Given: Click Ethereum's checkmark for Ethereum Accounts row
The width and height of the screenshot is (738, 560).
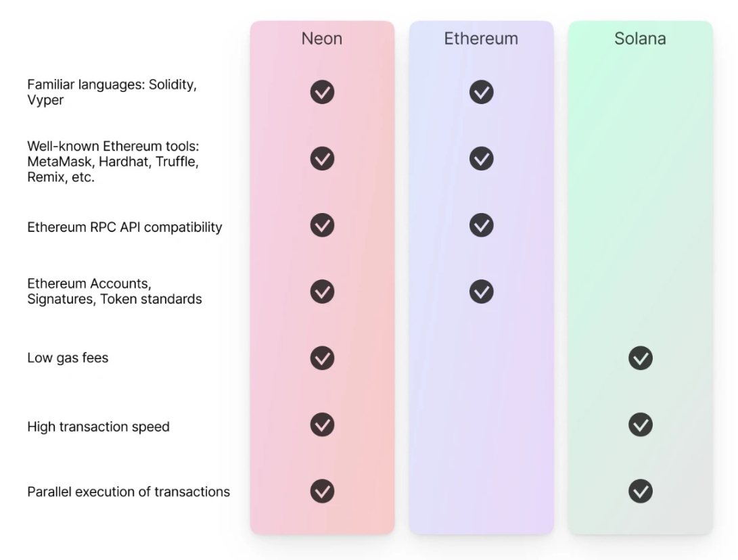Looking at the screenshot, I should 481,291.
